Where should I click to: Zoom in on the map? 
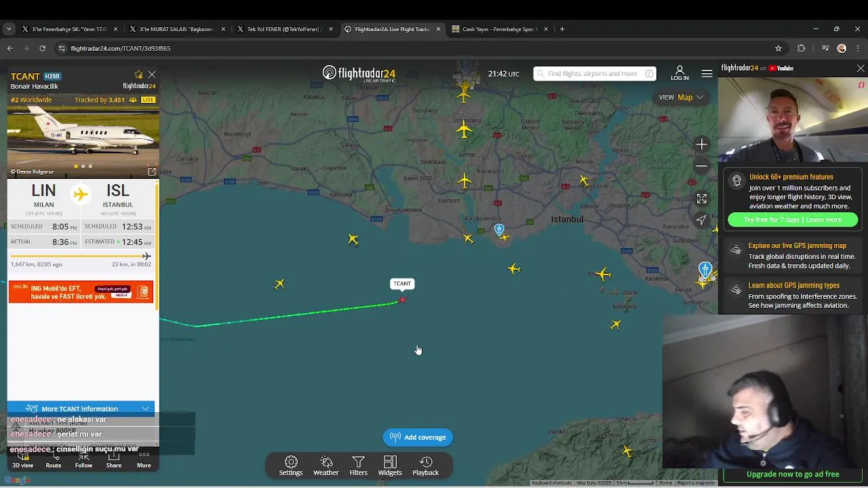click(x=702, y=144)
